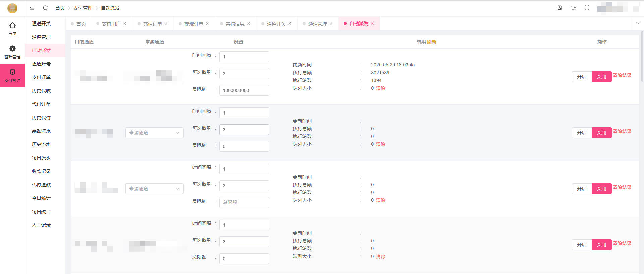Close the 通道管理 tab with its X
Screen dimensions: 644x274
tap(331, 24)
